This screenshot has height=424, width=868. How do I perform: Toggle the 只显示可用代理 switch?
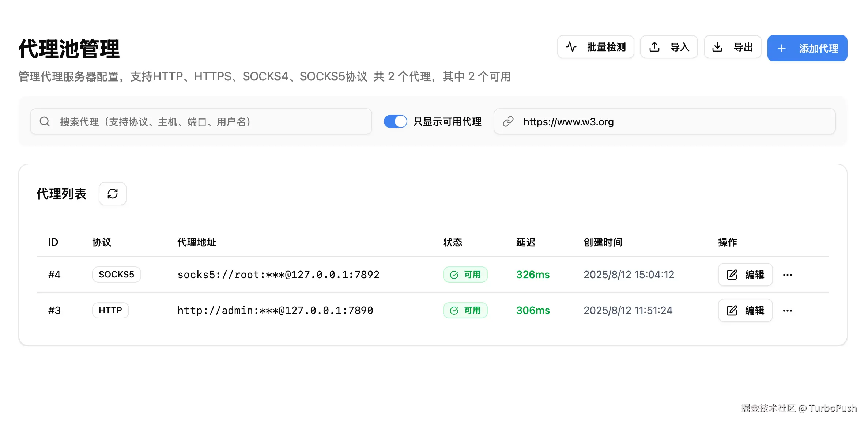(395, 121)
